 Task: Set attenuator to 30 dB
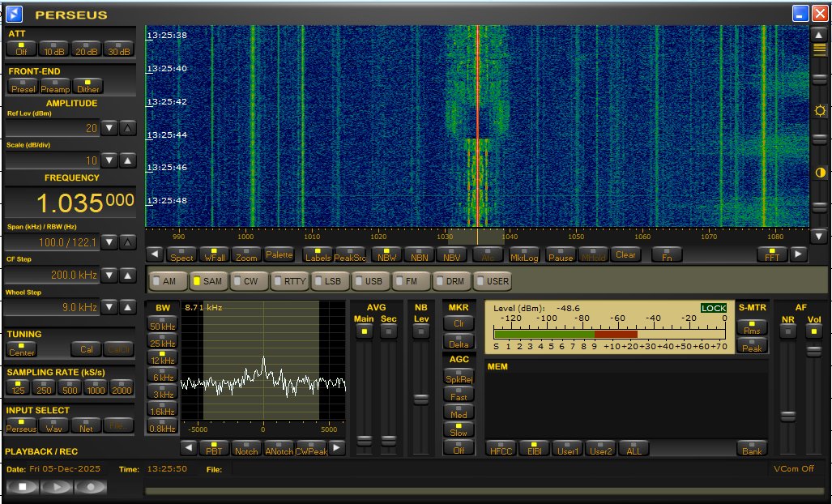click(x=118, y=49)
